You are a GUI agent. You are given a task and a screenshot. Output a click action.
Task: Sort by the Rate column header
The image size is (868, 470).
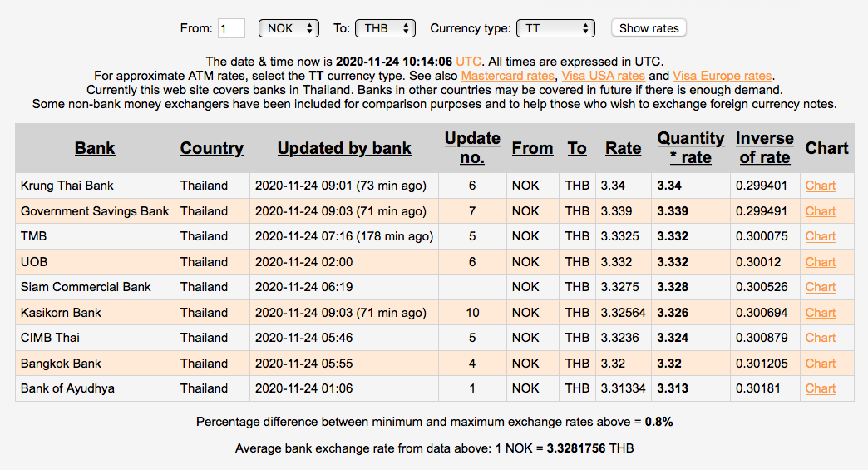pyautogui.click(x=623, y=148)
